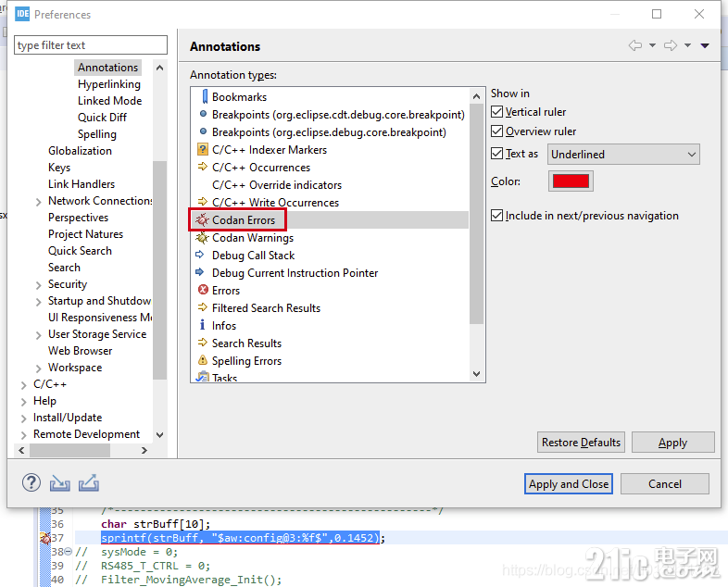Open Keys preferences page
728x587 pixels.
pos(59,168)
